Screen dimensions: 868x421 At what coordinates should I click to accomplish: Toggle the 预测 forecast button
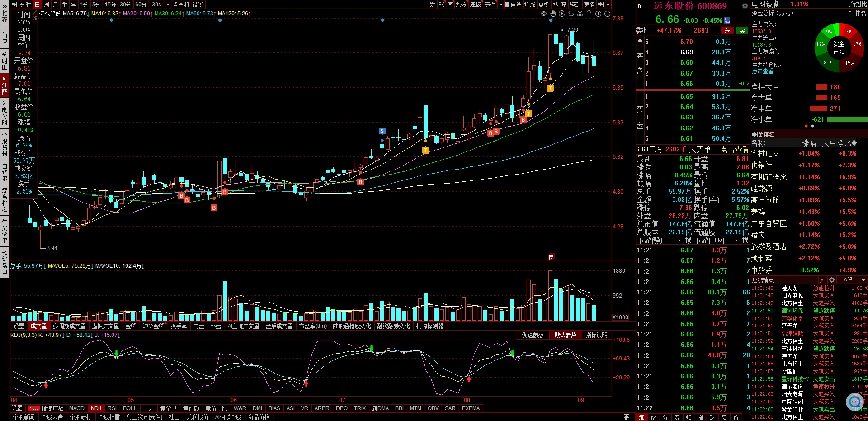575,5
